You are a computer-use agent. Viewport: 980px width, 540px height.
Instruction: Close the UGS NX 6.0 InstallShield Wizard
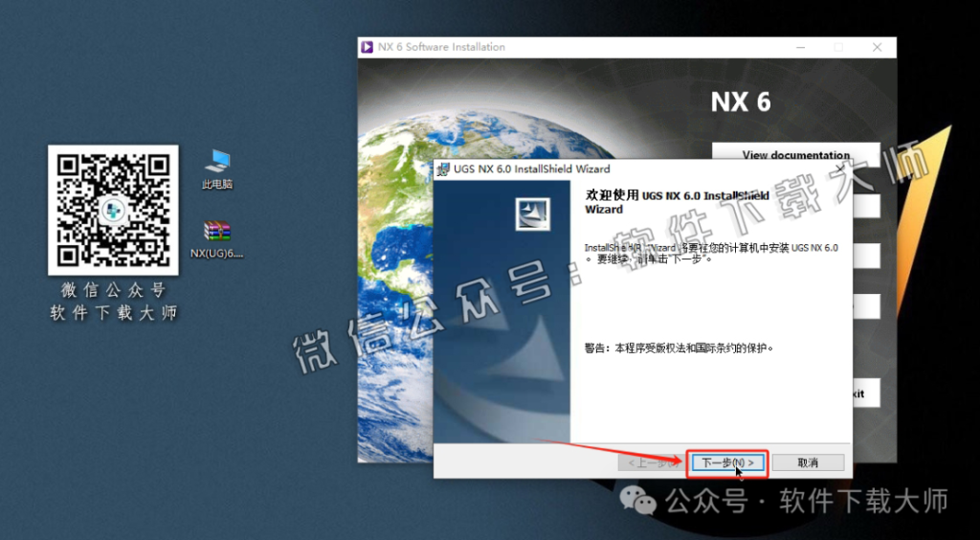click(840, 169)
